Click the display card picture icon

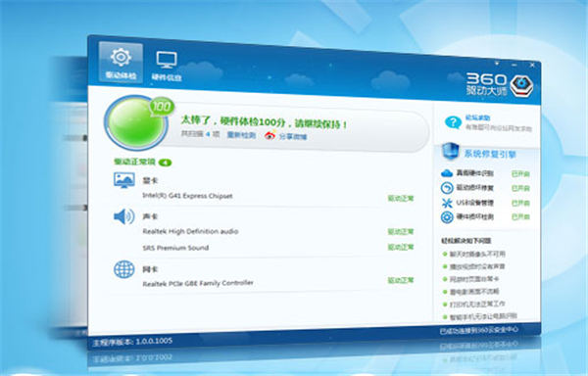[124, 180]
